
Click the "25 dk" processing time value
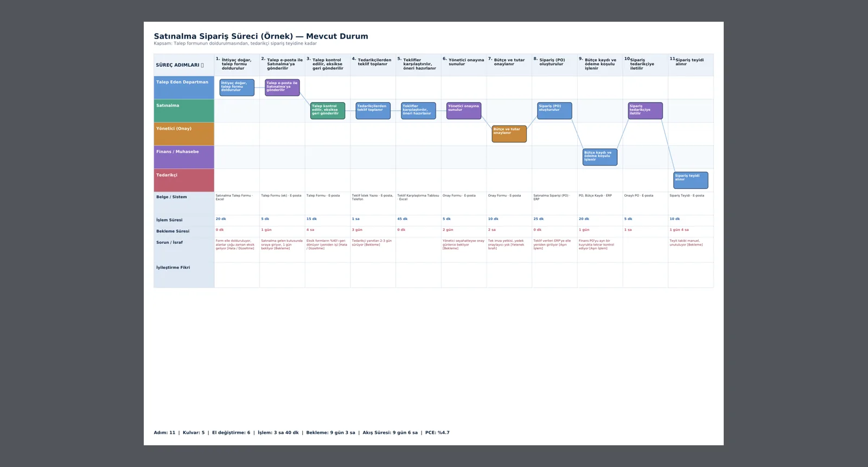pyautogui.click(x=539, y=219)
